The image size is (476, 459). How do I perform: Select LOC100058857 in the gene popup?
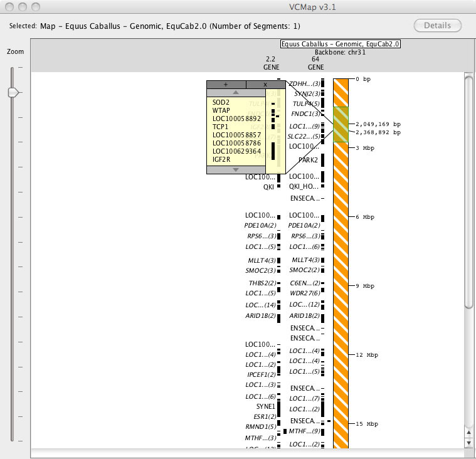(236, 135)
